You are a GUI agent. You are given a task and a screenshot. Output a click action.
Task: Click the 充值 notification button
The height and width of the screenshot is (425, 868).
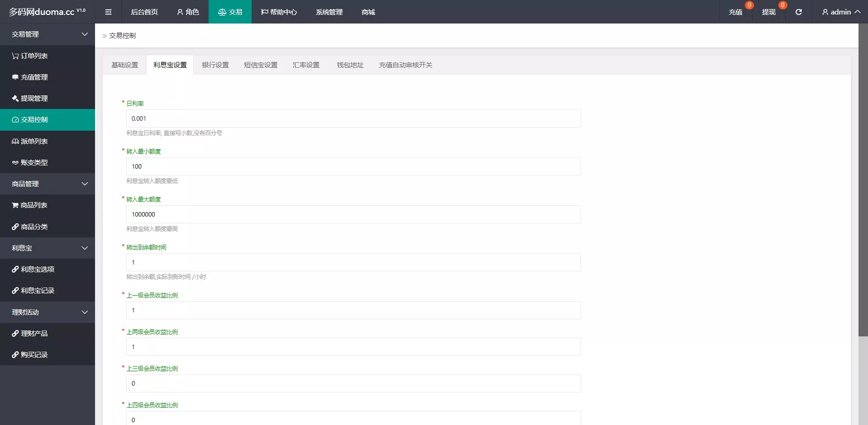click(735, 12)
